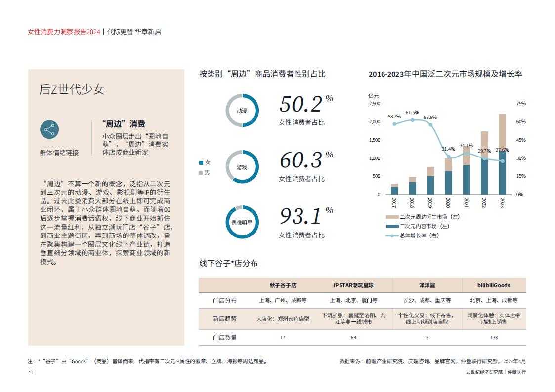The height and width of the screenshot is (392, 555).
Task: Select the IPSTAR潮玩星球 column header
Action: (x=353, y=285)
